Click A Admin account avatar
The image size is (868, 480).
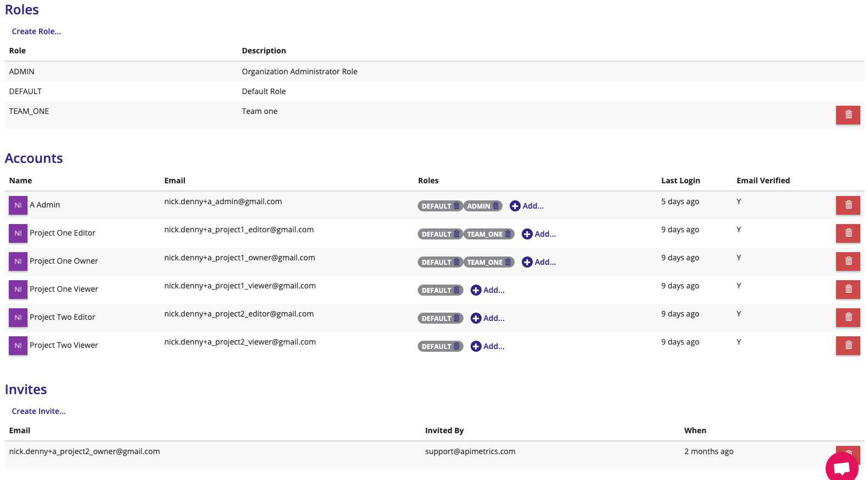[18, 205]
